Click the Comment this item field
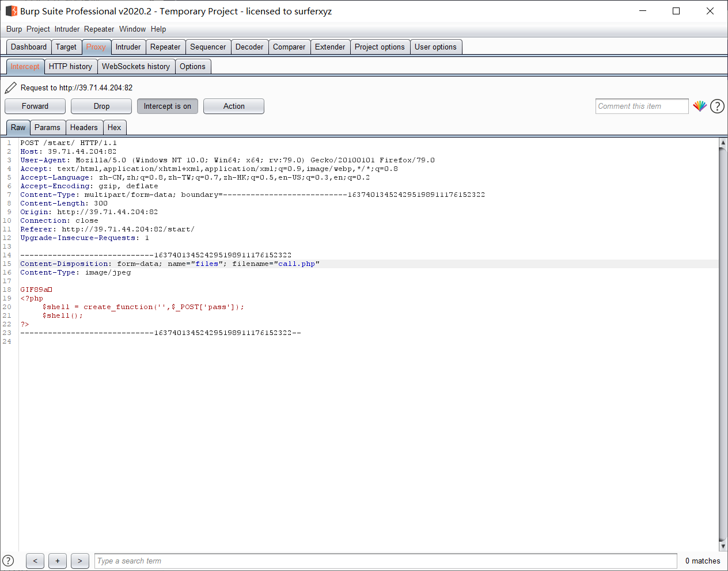 tap(642, 106)
